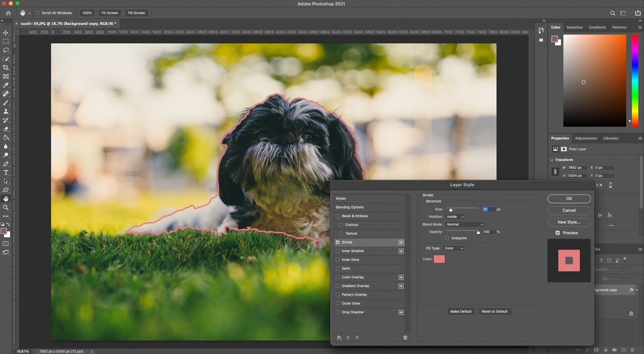644x354 pixels.
Task: Uncheck the Preview option
Action: (x=557, y=233)
